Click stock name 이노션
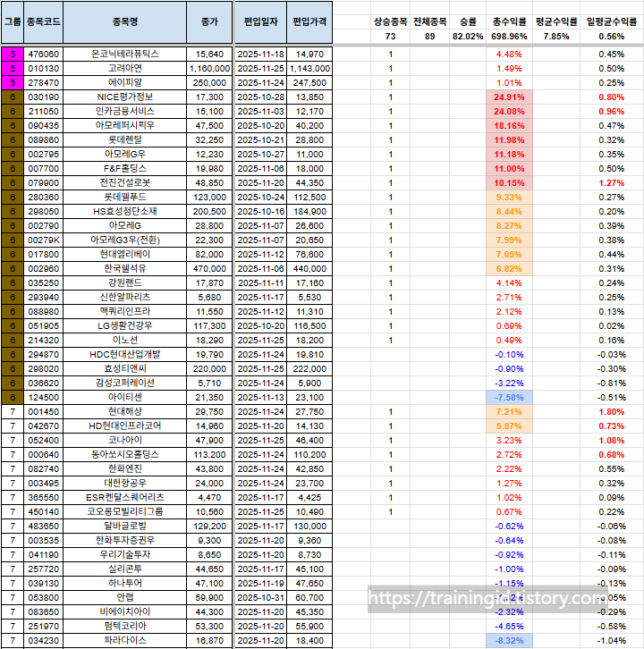The width and height of the screenshot is (644, 649). (x=124, y=341)
